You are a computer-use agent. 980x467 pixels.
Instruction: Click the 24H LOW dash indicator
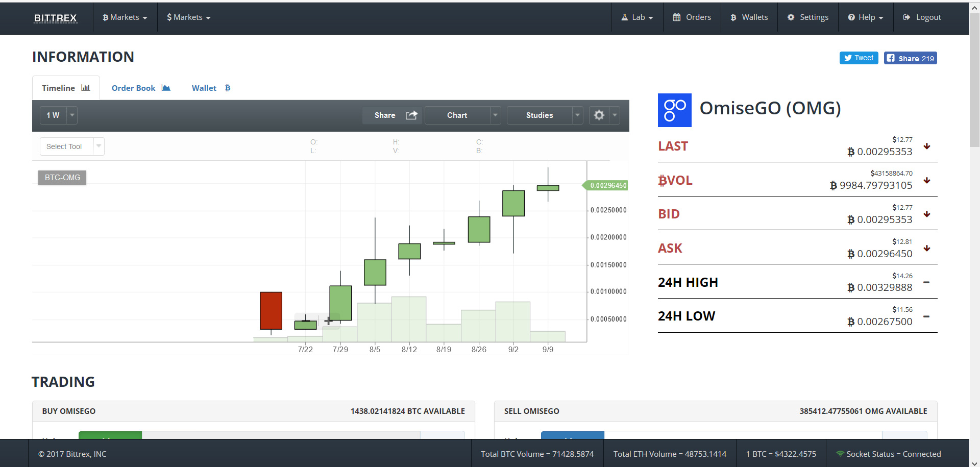coord(926,316)
